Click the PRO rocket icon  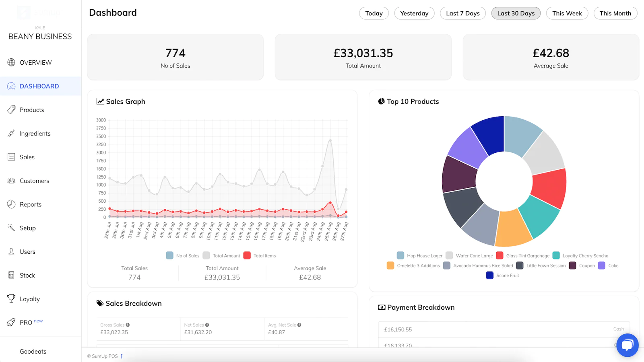coord(11,322)
